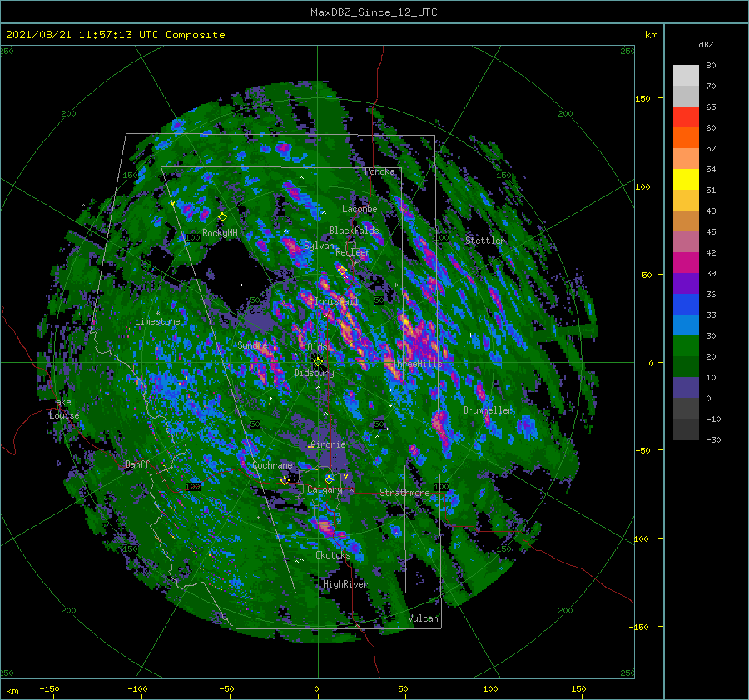Click the Ponoka label
Viewport: 749px width, 700px height.
(379, 171)
